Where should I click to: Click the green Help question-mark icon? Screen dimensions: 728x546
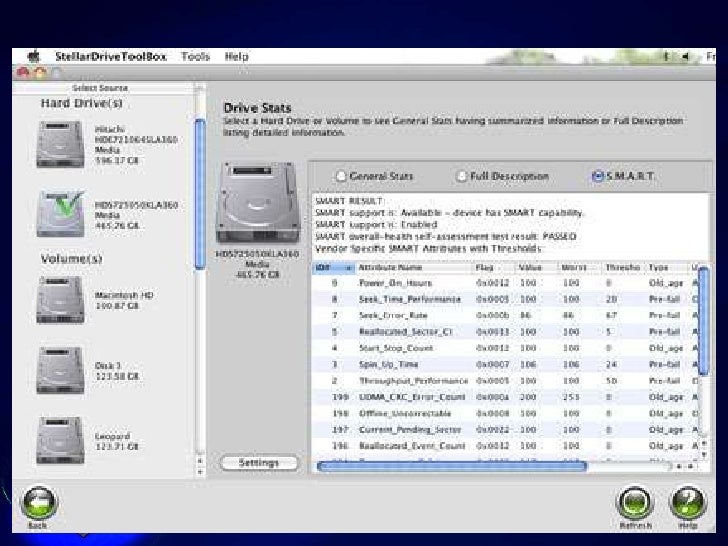pos(688,503)
